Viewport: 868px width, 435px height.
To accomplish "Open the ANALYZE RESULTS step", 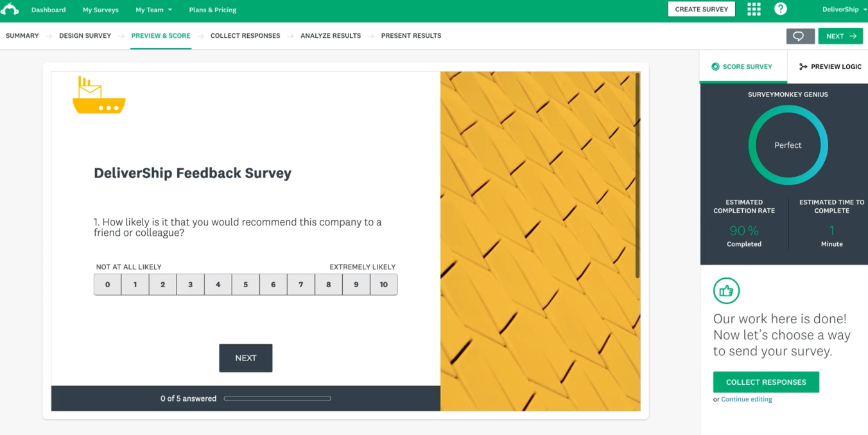I will [331, 36].
